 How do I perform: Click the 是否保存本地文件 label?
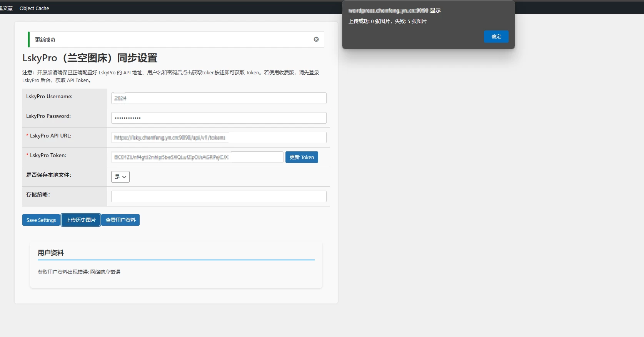click(49, 175)
